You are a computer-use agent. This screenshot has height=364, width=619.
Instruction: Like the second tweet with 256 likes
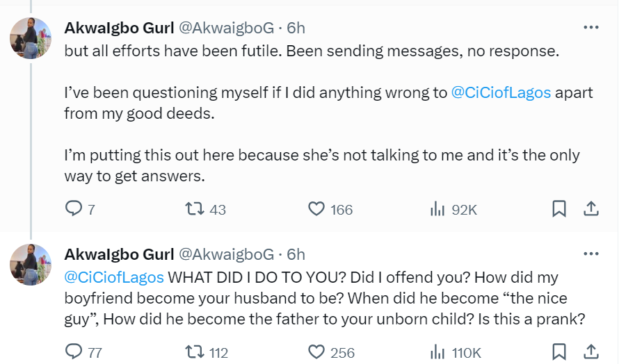[x=316, y=352]
